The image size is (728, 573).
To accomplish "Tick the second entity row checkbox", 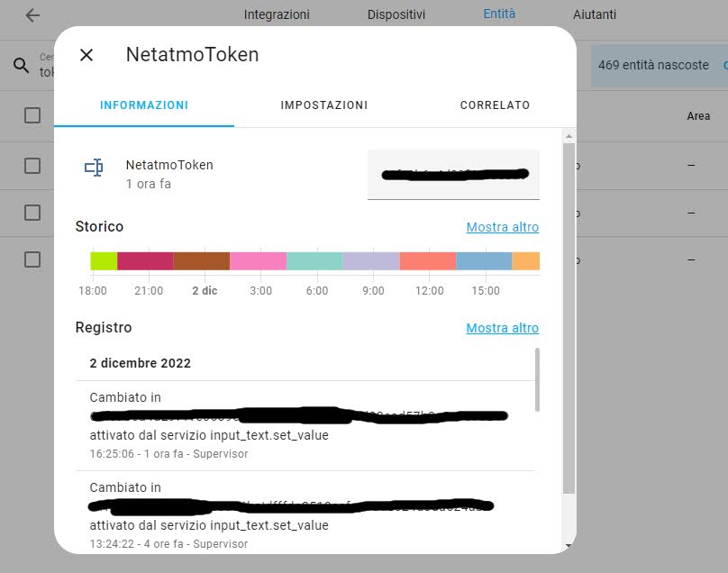I will [x=32, y=213].
